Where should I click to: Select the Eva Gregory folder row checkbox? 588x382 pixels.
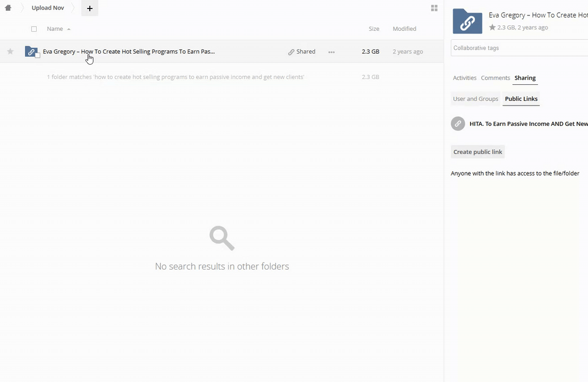tap(38, 56)
